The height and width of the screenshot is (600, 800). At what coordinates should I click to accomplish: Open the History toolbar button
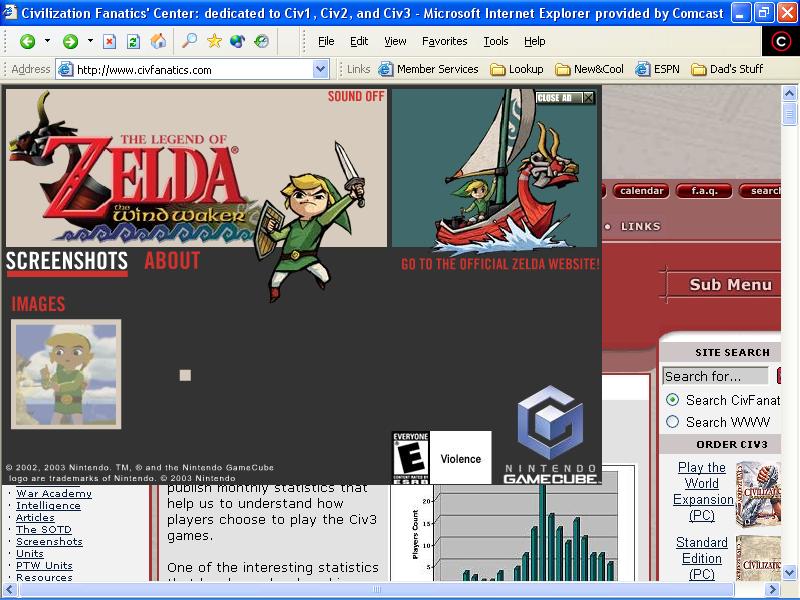click(262, 41)
